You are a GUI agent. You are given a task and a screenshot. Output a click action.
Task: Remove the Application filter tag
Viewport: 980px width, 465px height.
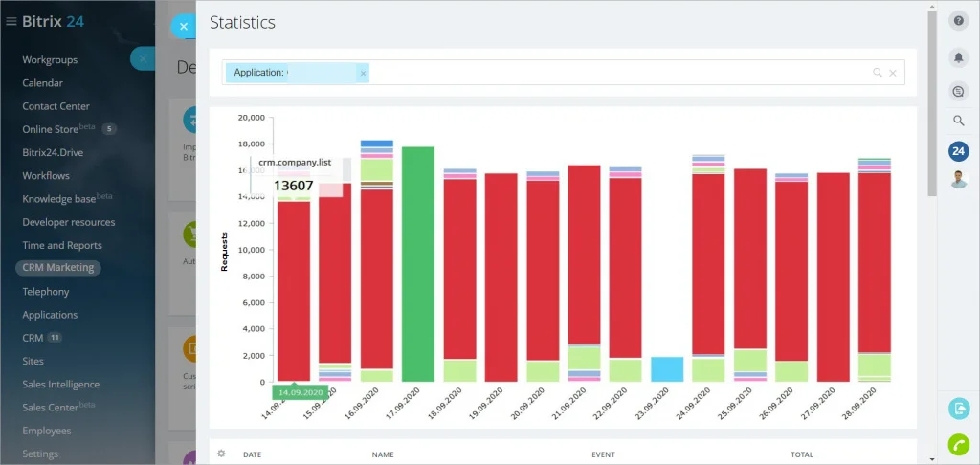tap(363, 73)
